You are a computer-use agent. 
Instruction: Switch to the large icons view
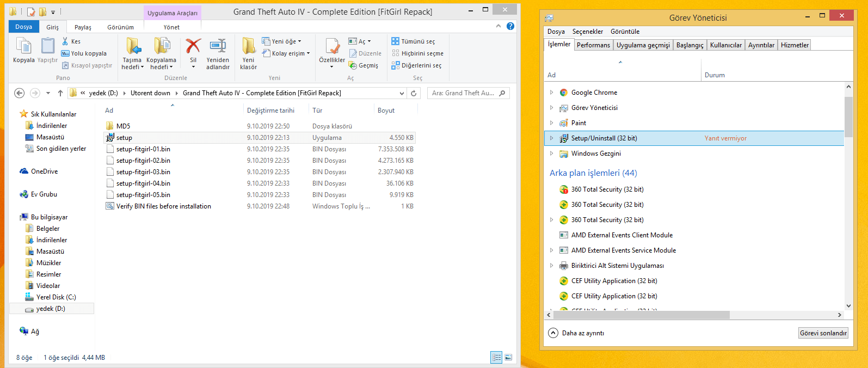pos(508,357)
